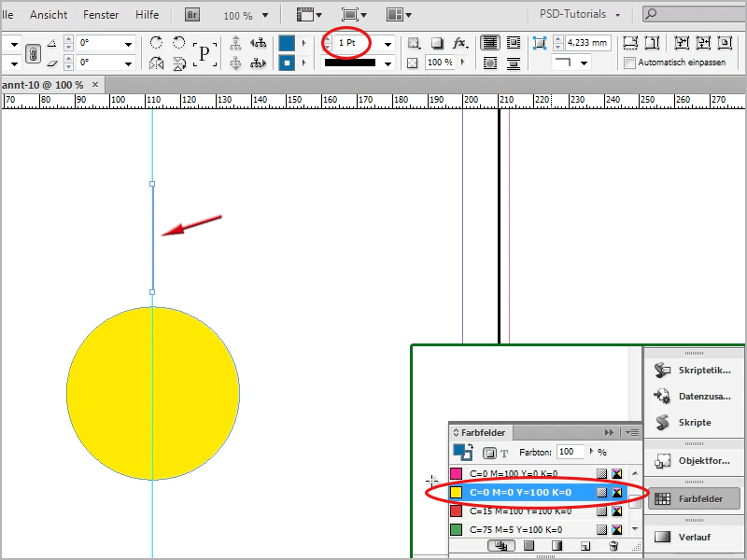
Task: Click the Farbton tint value field
Action: click(570, 452)
